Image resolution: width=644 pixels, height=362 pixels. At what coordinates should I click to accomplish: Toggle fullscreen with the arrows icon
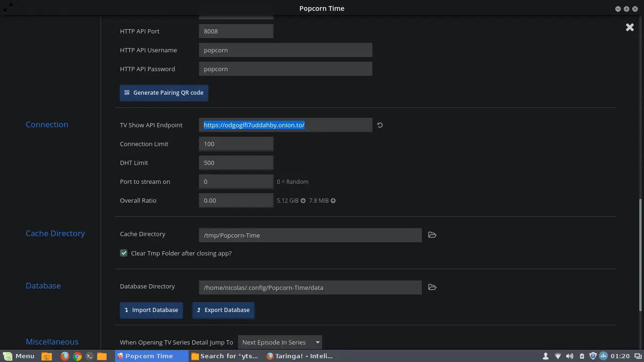click(8, 8)
